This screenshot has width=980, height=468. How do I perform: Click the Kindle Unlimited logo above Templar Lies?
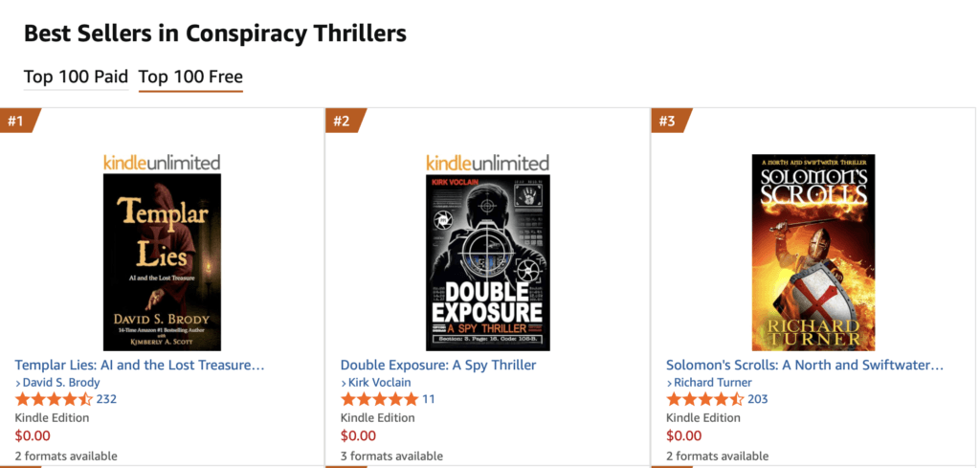pos(162,162)
